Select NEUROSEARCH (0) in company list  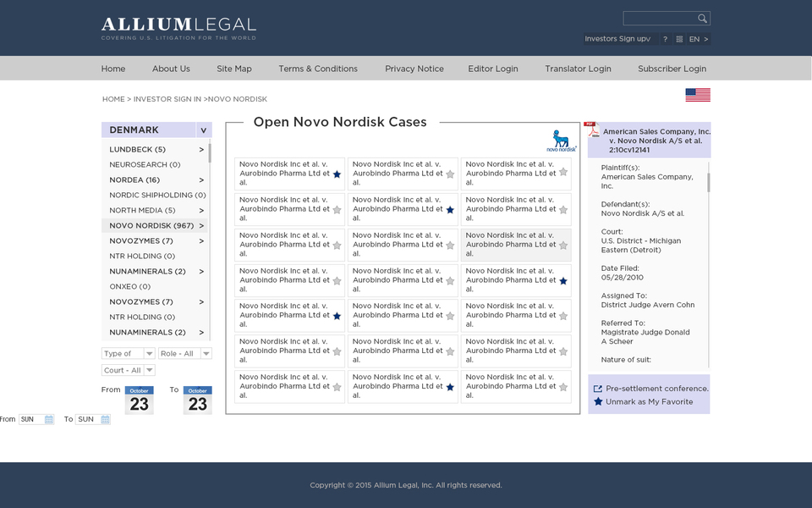[x=145, y=165]
